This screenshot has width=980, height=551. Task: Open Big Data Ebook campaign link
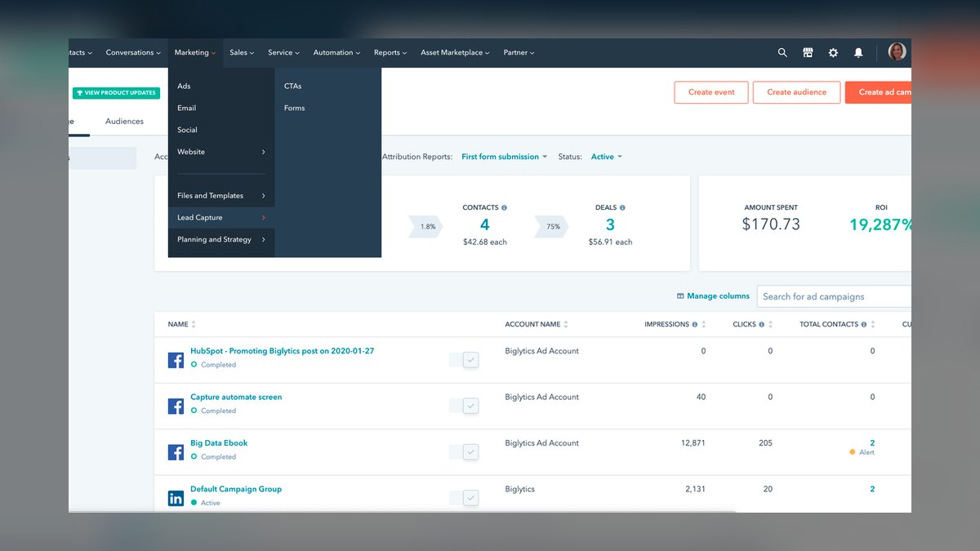(x=219, y=443)
